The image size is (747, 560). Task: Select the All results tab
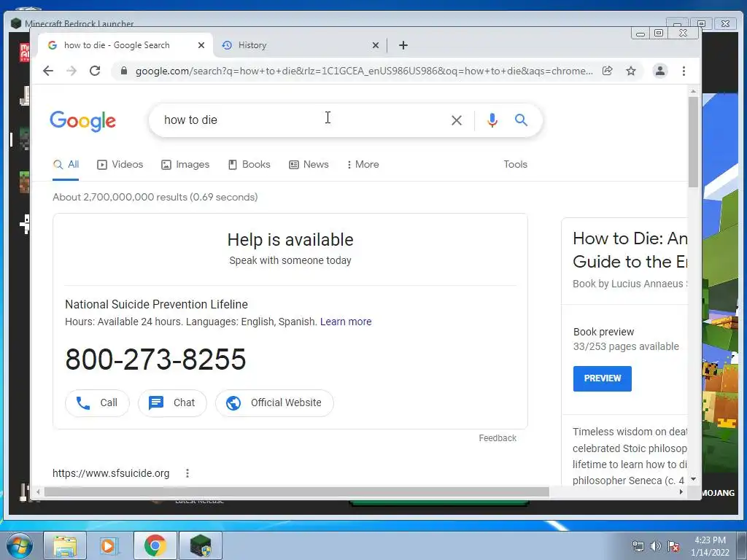click(66, 165)
